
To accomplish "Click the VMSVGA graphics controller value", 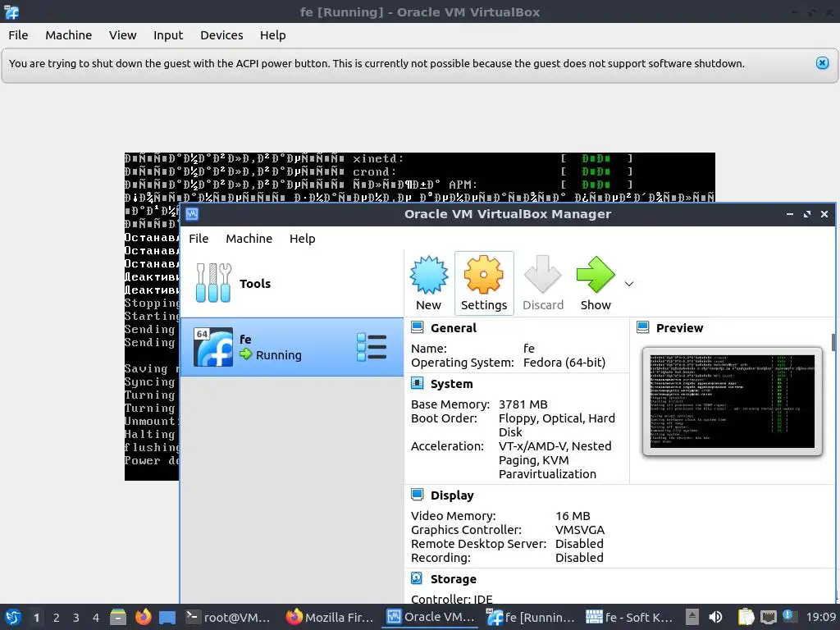I will [580, 530].
